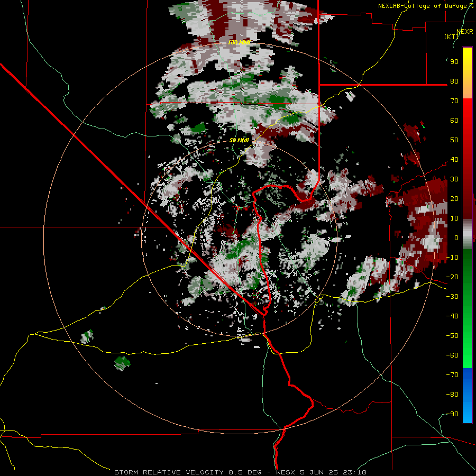Image resolution: width=476 pixels, height=476 pixels.
Task: Click the 10 value on velocity scale
Action: click(454, 218)
